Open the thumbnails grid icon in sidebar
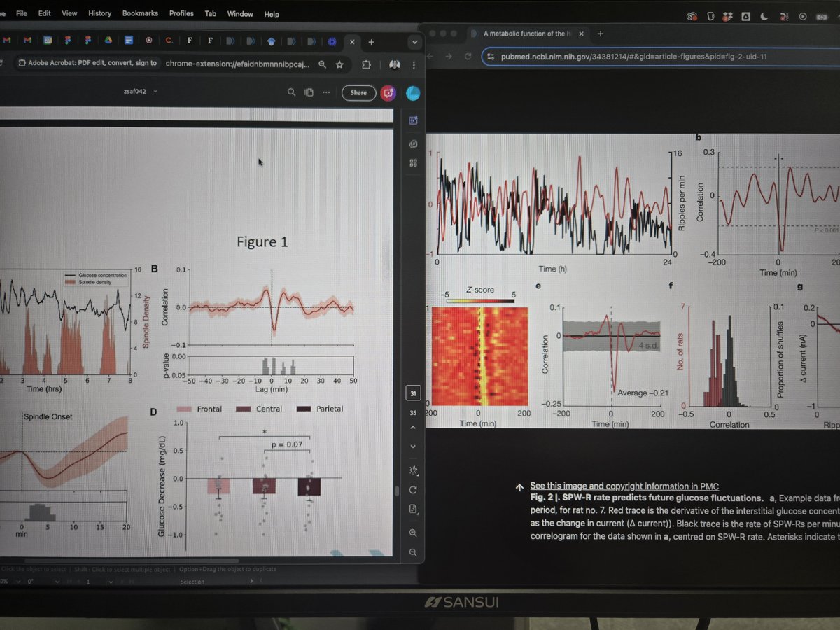The height and width of the screenshot is (630, 840). [x=413, y=162]
